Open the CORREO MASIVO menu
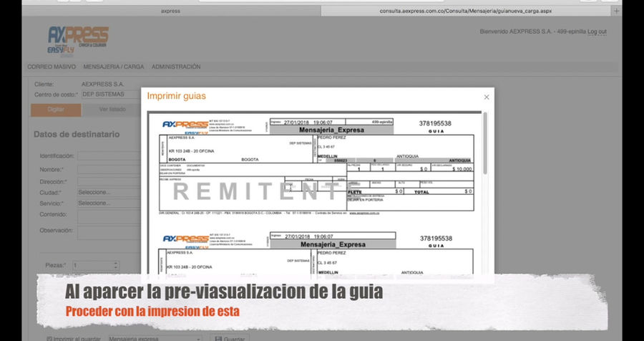644x341 pixels. click(x=52, y=67)
